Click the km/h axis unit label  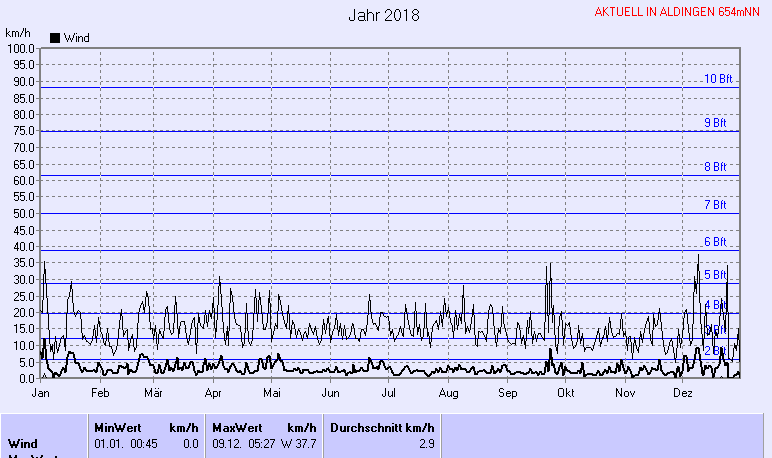point(18,32)
